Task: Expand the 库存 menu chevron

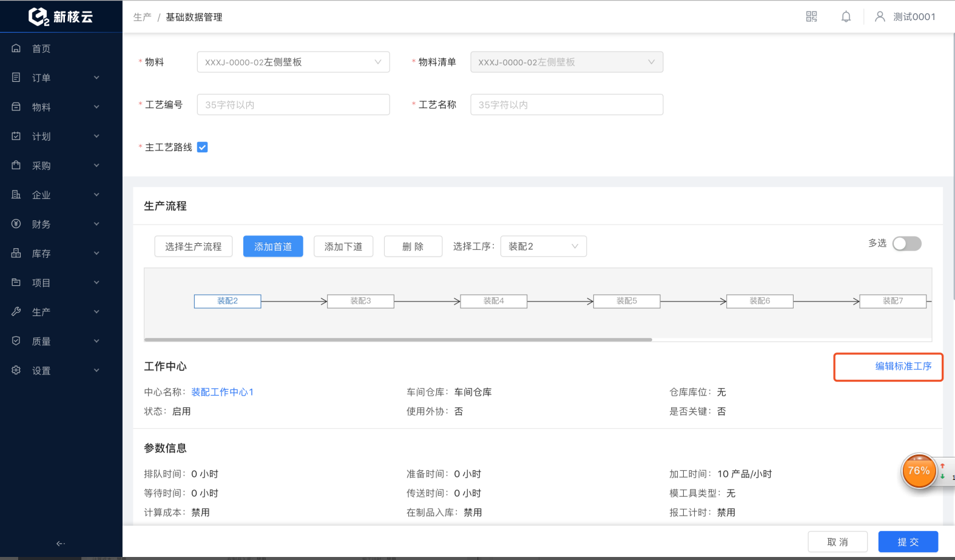Action: pyautogui.click(x=96, y=253)
